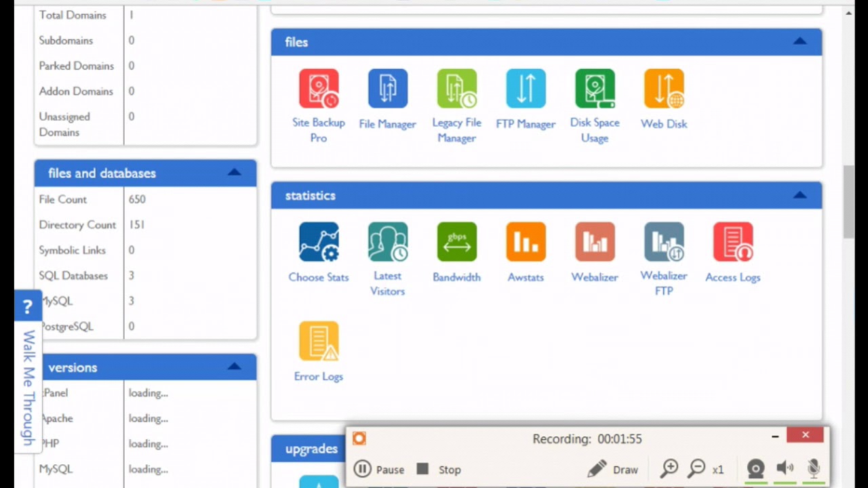Open Awstats statistics icon

pos(526,242)
